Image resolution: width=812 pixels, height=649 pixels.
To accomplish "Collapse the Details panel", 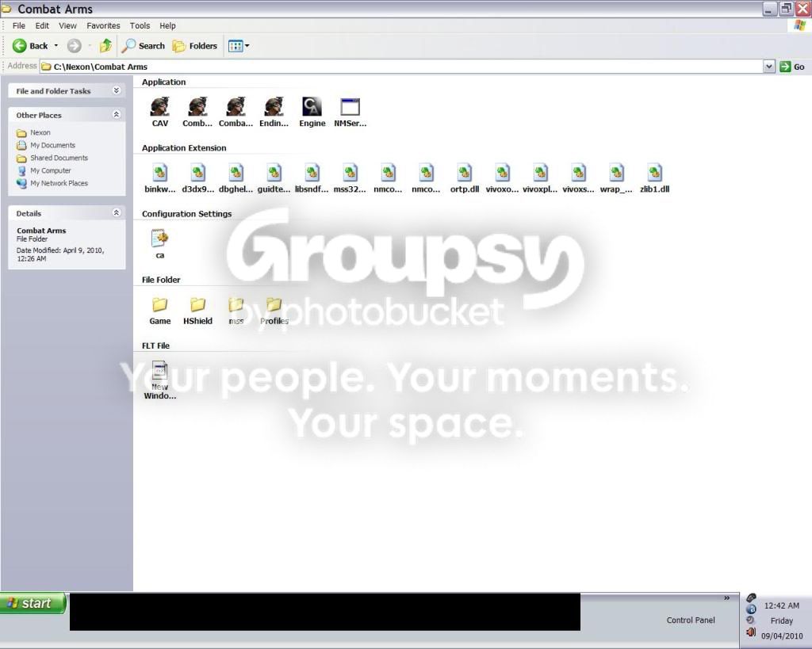I will pyautogui.click(x=117, y=212).
